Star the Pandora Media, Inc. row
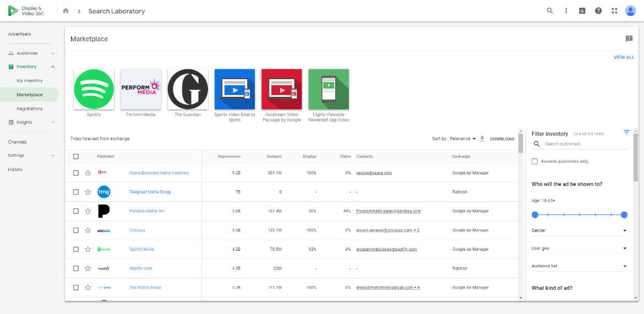The width and height of the screenshot is (644, 314). pos(88,211)
